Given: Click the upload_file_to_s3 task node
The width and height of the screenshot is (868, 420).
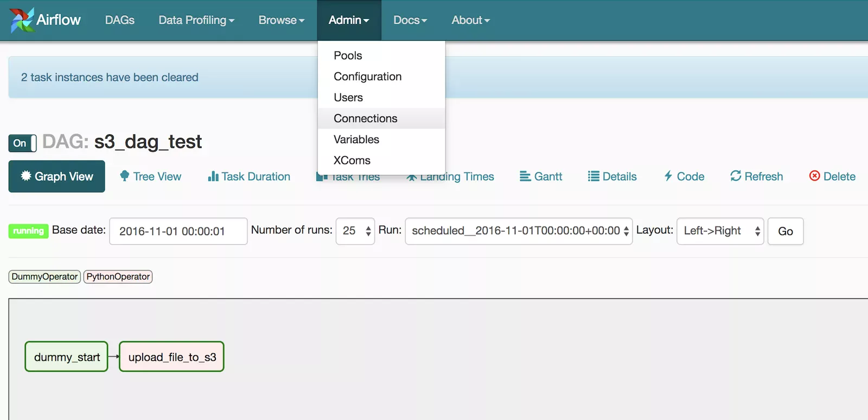Looking at the screenshot, I should pyautogui.click(x=172, y=357).
